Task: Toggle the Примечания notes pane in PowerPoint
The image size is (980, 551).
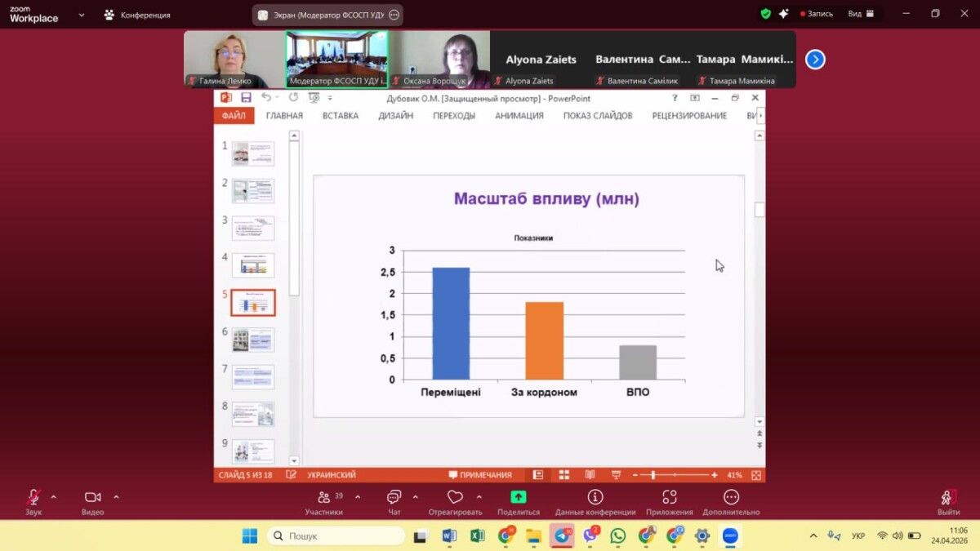Action: coord(480,475)
